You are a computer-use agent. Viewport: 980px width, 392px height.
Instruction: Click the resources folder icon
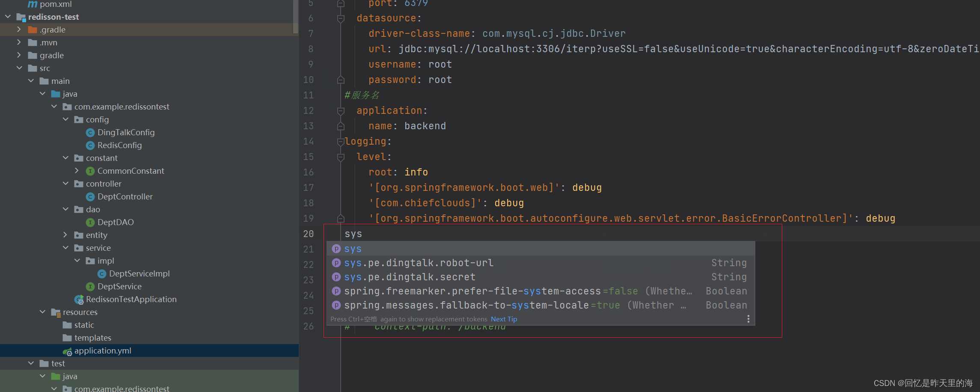pos(56,312)
